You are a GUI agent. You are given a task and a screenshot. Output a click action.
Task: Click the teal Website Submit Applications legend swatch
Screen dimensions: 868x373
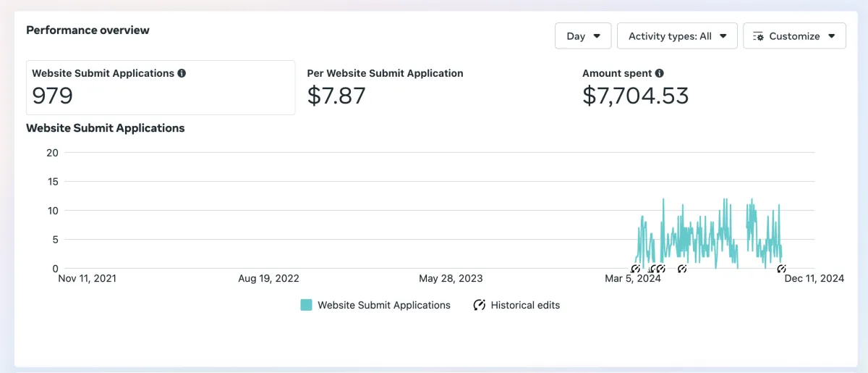coord(306,305)
